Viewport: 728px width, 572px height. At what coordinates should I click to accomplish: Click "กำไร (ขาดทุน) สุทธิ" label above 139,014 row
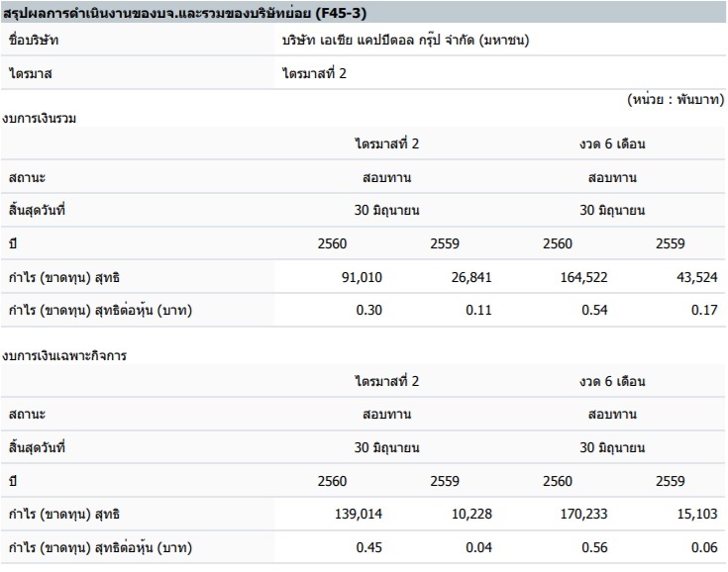coord(64,514)
